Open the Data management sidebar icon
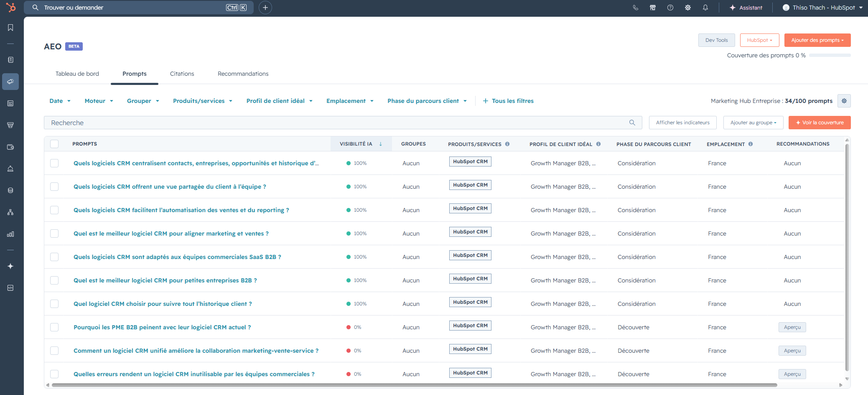Screen dimensions: 868x395 (10, 190)
